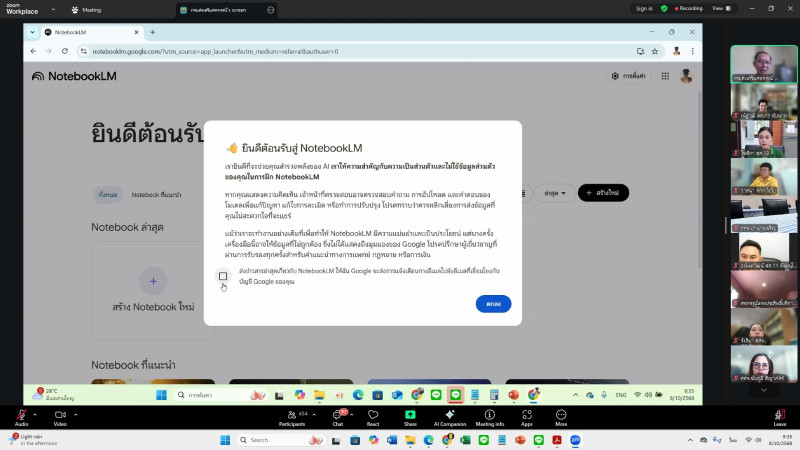Open Meeting info in Zoom toolbar
The height and width of the screenshot is (450, 800).
click(x=490, y=415)
